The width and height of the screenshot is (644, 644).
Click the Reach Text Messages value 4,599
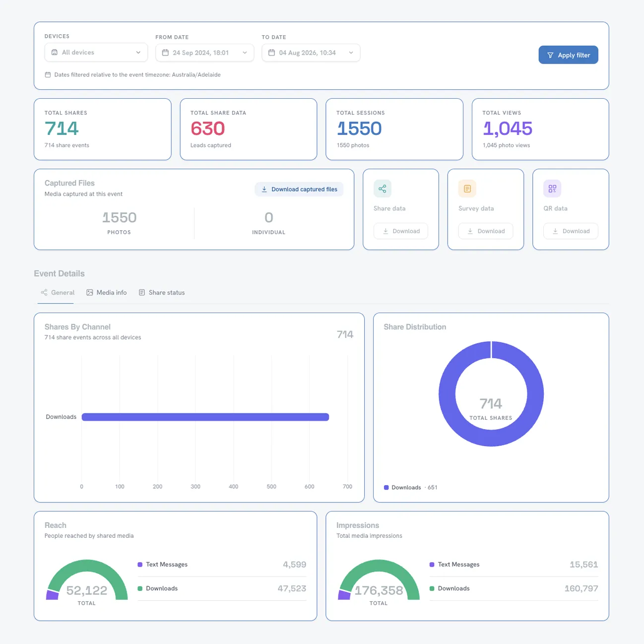click(295, 565)
